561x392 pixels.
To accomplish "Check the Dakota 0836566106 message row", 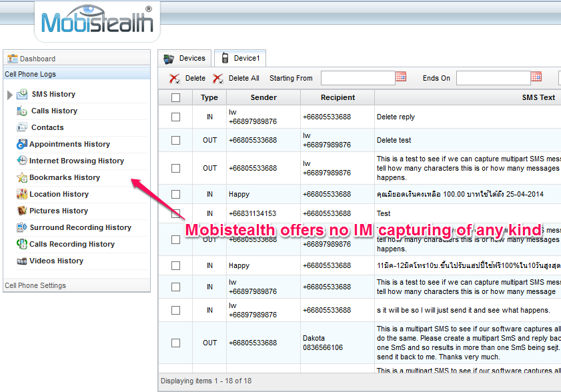I will coord(175,343).
